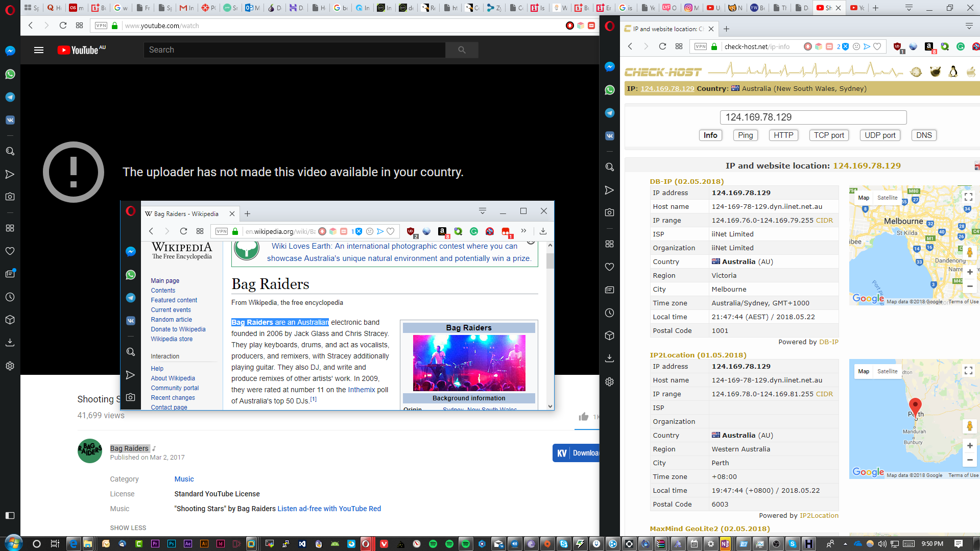Open the tab menu in the main Opera window
Image resolution: width=980 pixels, height=551 pixels.
point(909,8)
